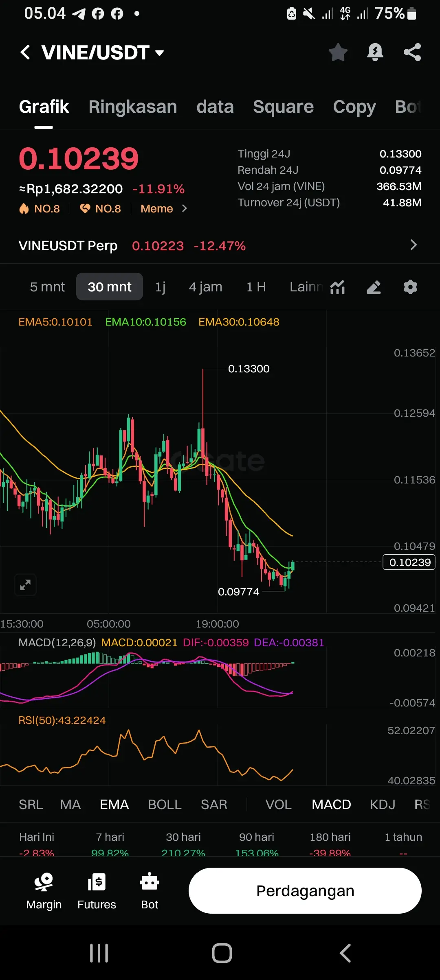Viewport: 440px width, 980px height.
Task: Tap the 90 hari performance cell
Action: tap(257, 844)
